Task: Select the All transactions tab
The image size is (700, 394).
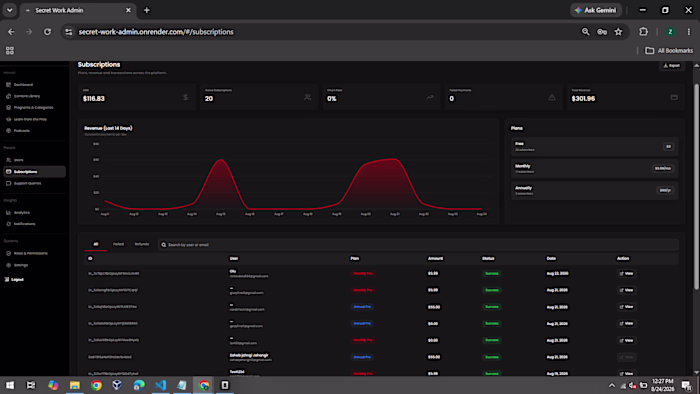Action: (x=96, y=244)
